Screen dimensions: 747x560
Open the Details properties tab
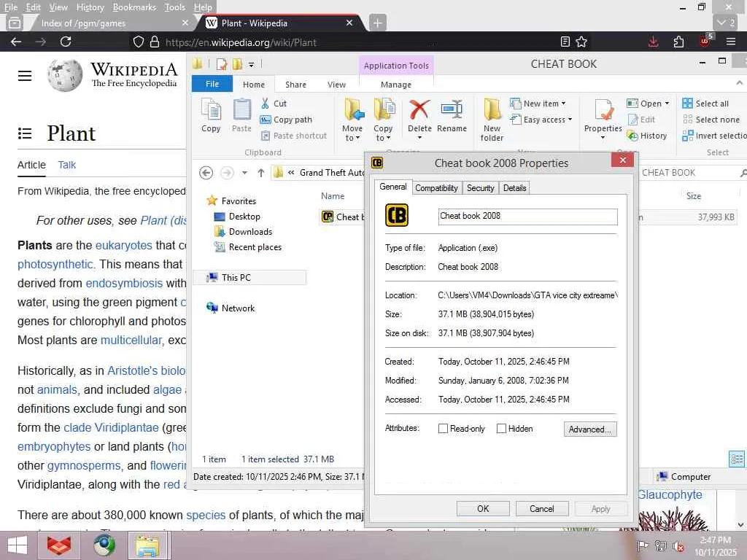514,188
